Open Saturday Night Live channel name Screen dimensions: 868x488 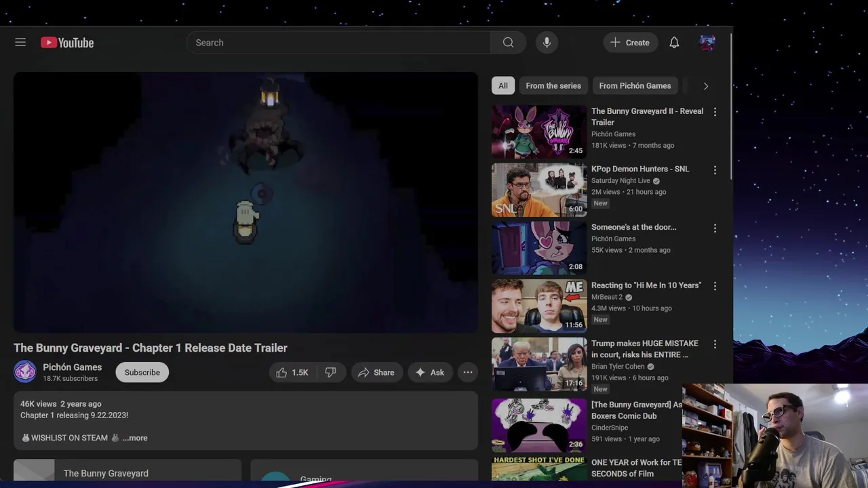coord(620,181)
